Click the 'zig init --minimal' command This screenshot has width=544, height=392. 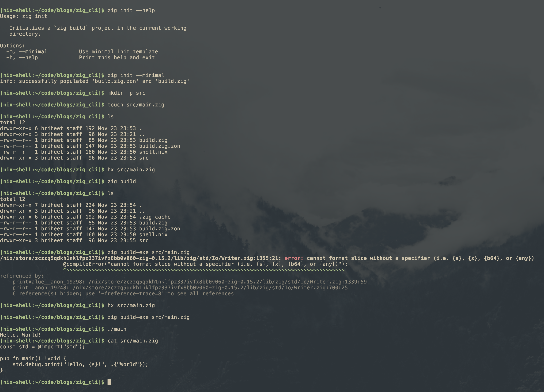pos(136,75)
